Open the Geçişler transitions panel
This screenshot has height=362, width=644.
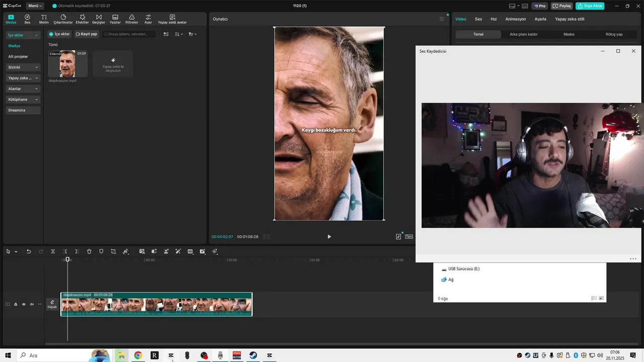(x=99, y=19)
